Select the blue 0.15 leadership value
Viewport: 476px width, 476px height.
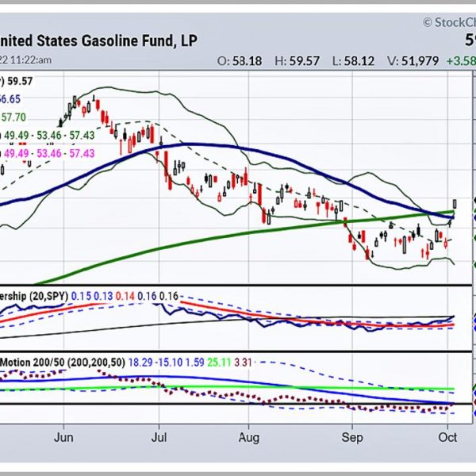[x=81, y=296]
